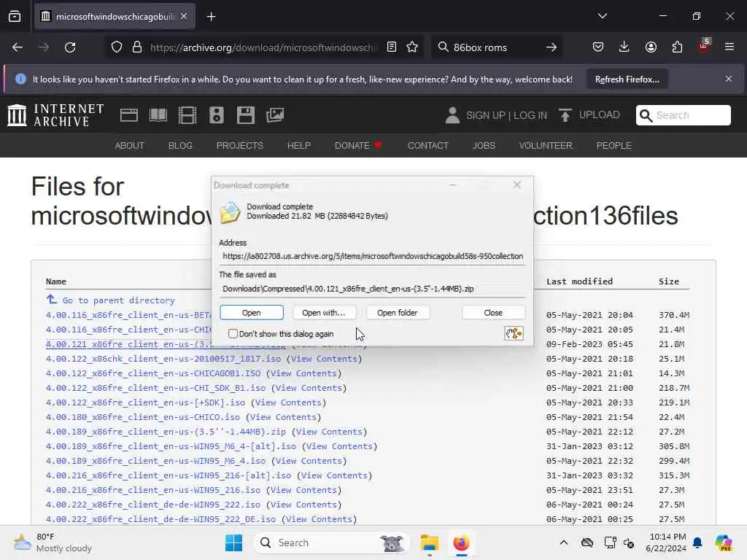
Task: Open the HELP menu item
Action: click(x=298, y=146)
